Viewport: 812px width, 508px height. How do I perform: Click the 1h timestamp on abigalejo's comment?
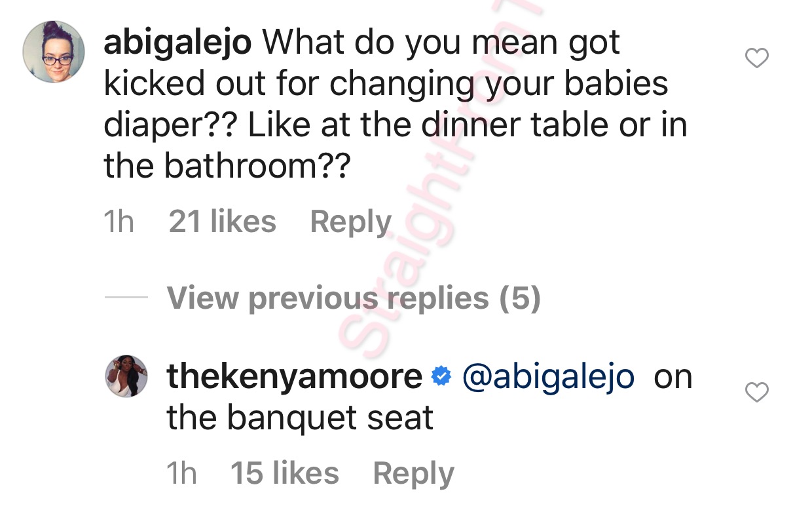click(119, 222)
